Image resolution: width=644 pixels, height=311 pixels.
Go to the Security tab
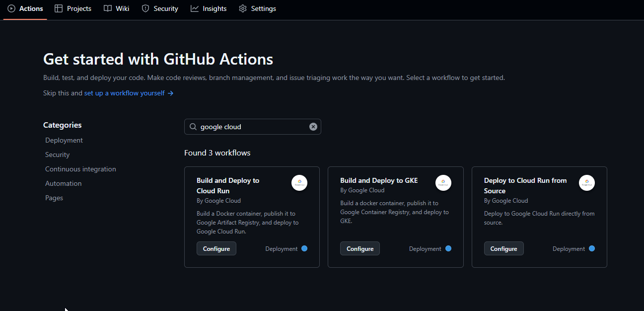160,8
